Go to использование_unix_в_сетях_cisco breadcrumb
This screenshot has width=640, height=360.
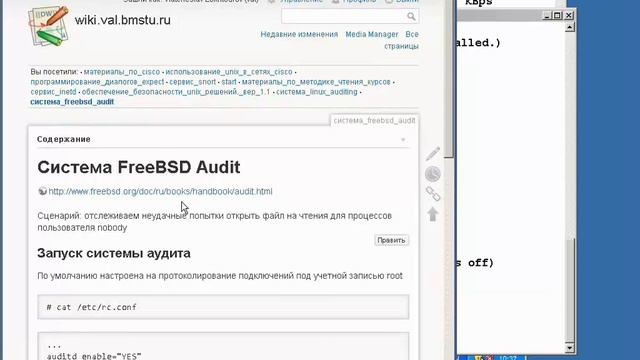[x=229, y=72]
